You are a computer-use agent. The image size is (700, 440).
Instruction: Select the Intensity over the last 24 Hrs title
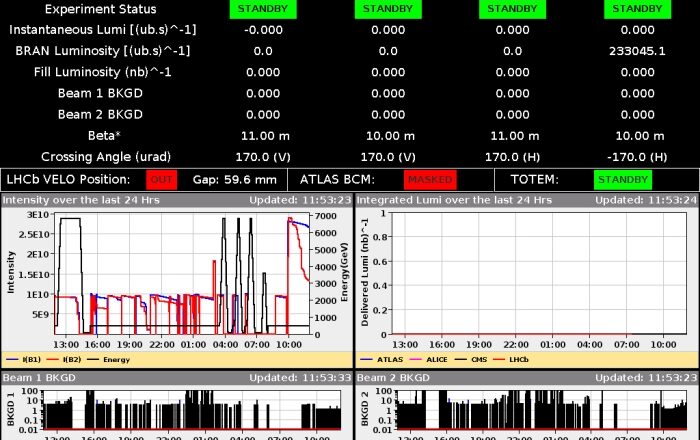click(x=81, y=200)
